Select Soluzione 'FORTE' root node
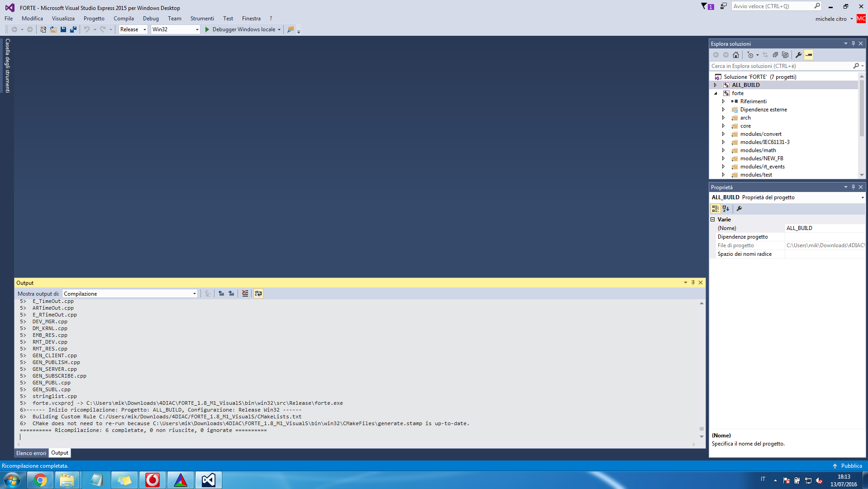Viewport: 868px width, 489px height. 760,77
